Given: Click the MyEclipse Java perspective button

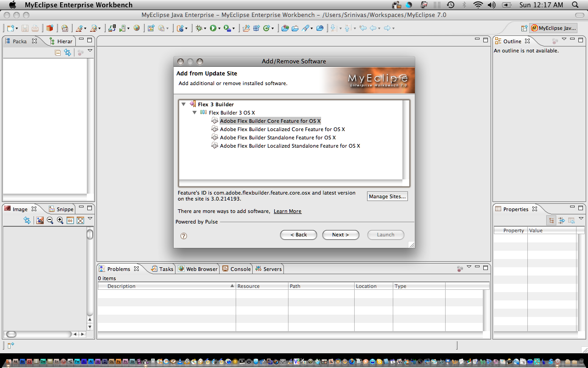Looking at the screenshot, I should coord(553,28).
